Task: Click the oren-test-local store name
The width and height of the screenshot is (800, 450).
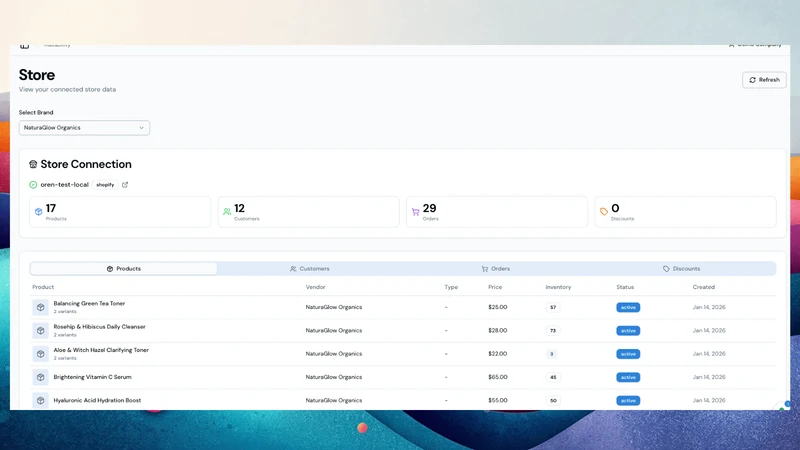Action: (x=64, y=185)
